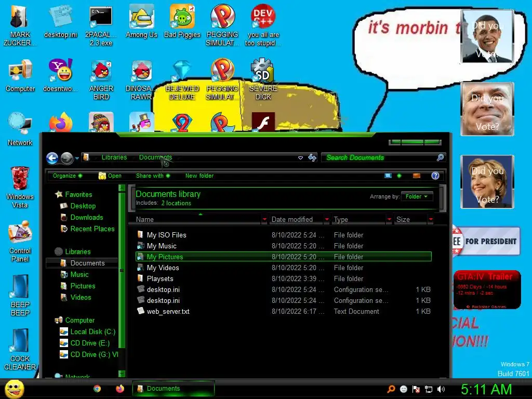This screenshot has height=399, width=532.
Task: Open the Action Center flag tray icon
Action: click(x=416, y=390)
